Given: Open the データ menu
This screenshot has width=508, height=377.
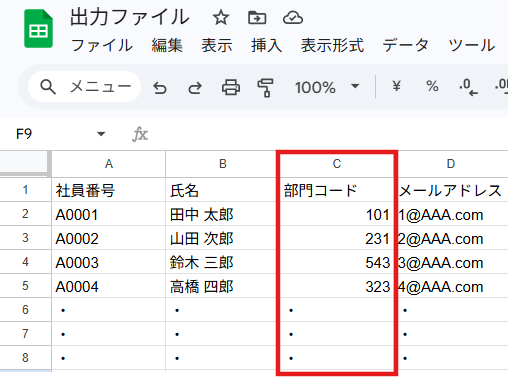Looking at the screenshot, I should [406, 45].
